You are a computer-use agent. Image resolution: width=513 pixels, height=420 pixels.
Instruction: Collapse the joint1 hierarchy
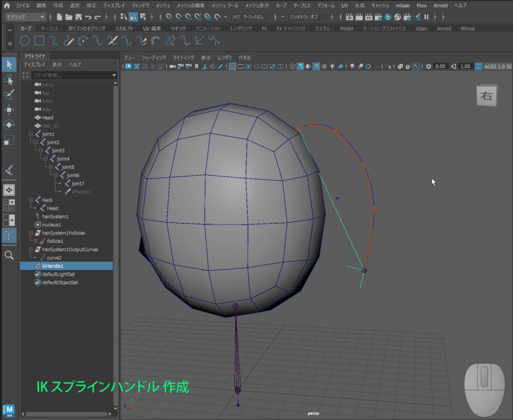(31, 134)
